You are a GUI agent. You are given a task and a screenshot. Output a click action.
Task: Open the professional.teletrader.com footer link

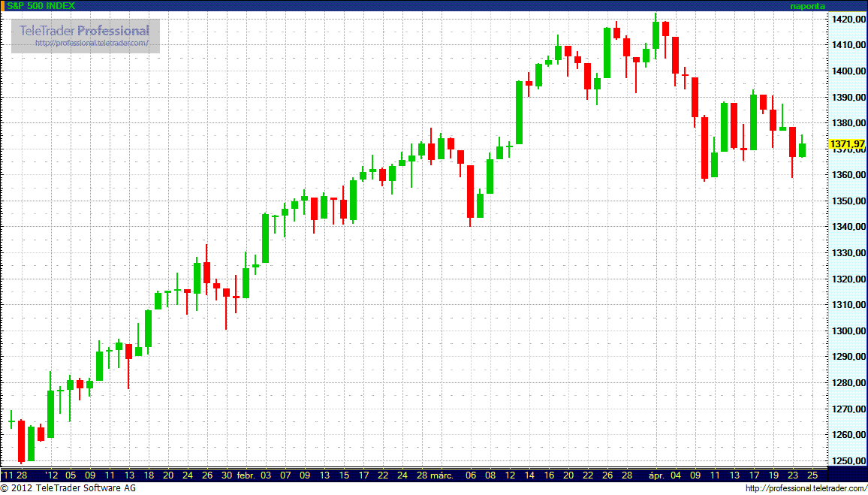807,488
